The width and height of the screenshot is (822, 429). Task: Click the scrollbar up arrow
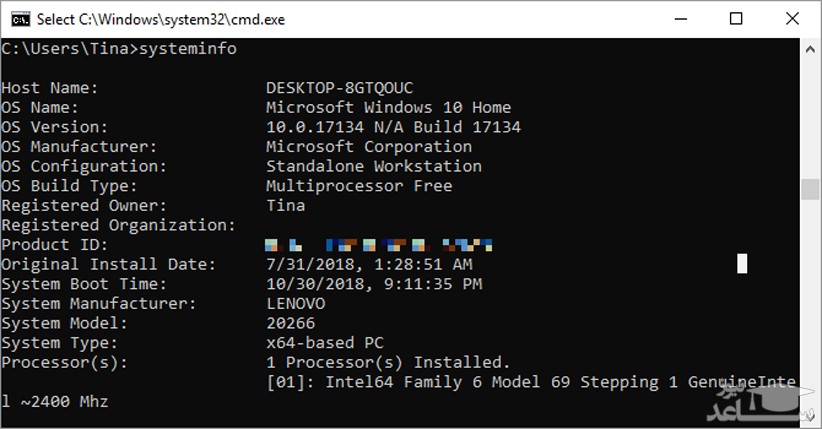(810, 47)
